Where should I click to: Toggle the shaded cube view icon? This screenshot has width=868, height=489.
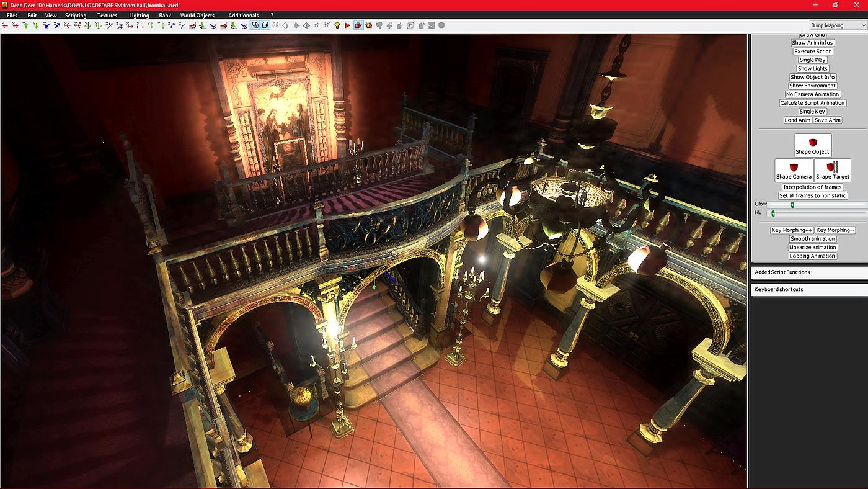(x=255, y=25)
